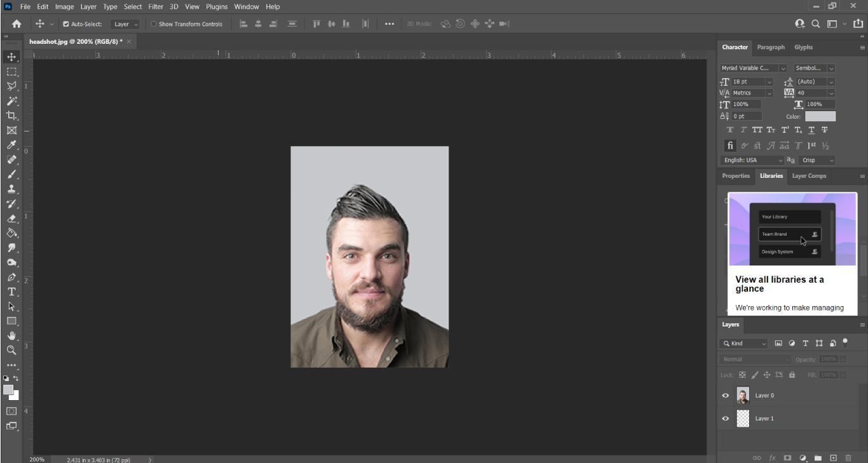Image resolution: width=868 pixels, height=463 pixels.
Task: Select the Clone Stamp tool
Action: [x=11, y=189]
